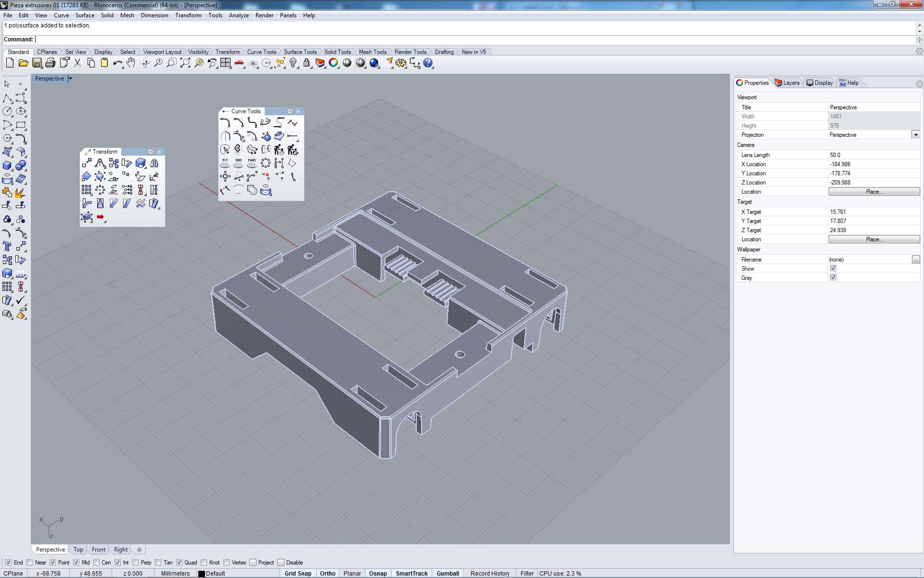This screenshot has width=924, height=578.
Task: Click the red car icon
Action: [x=239, y=63]
